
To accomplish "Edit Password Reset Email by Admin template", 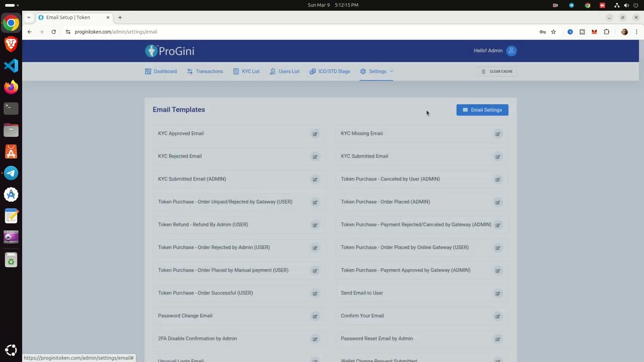I will tap(498, 339).
